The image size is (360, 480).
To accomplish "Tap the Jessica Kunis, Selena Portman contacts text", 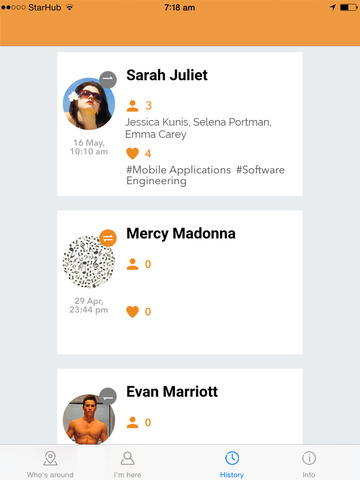I will [198, 122].
